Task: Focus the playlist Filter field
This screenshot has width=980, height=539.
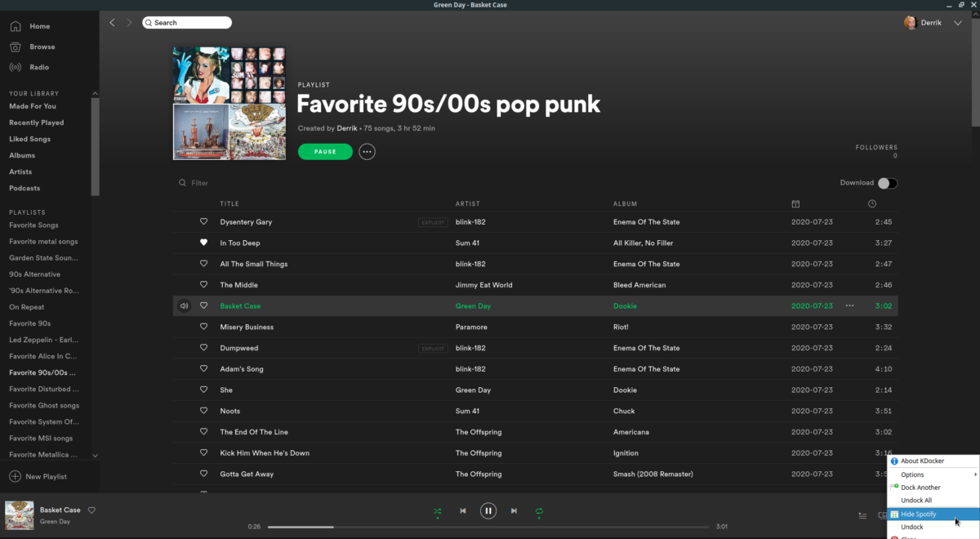Action: 199,183
